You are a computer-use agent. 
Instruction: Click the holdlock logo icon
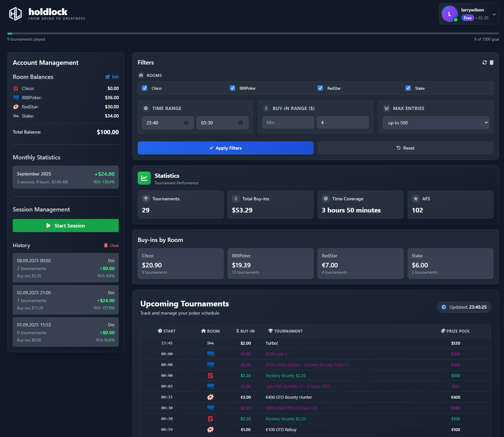click(15, 14)
